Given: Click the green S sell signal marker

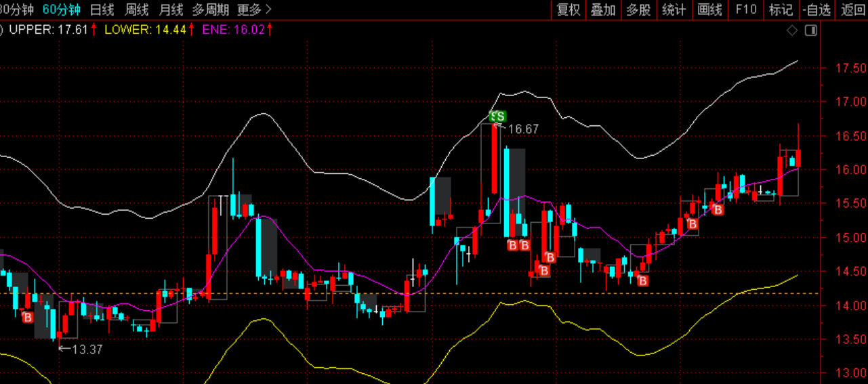Looking at the screenshot, I should point(498,116).
